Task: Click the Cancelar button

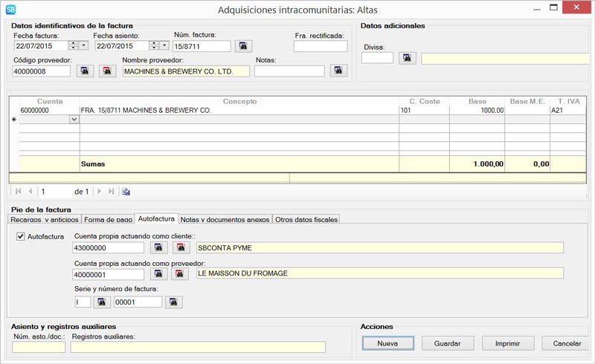Action: click(x=567, y=343)
